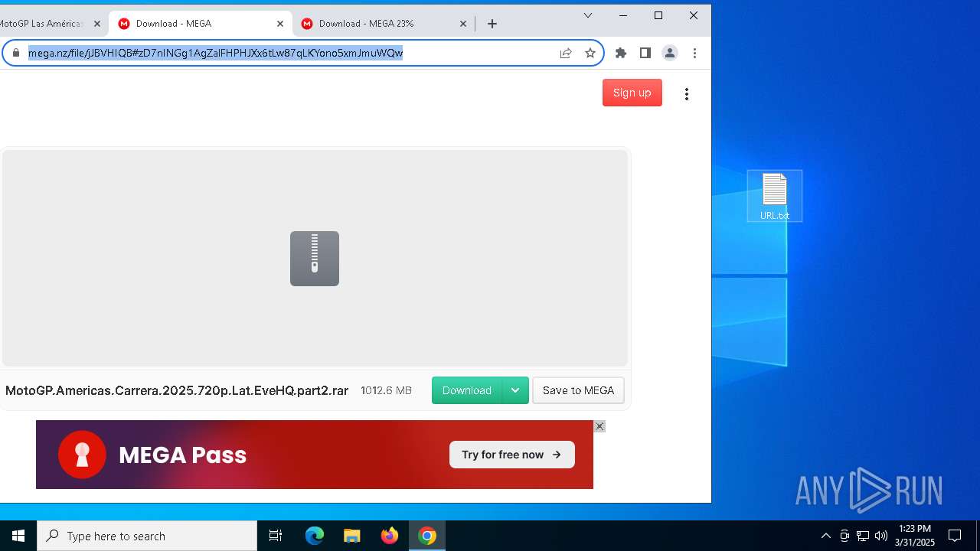Select the URL.txt desktop file

point(775,197)
